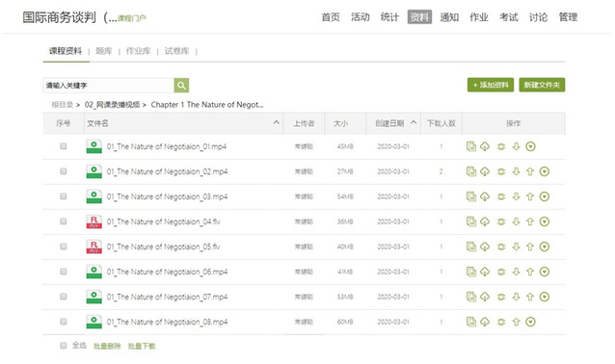615x364 pixels.
Task: Check the box for Negotiaion_01.mp4
Action: click(64, 146)
